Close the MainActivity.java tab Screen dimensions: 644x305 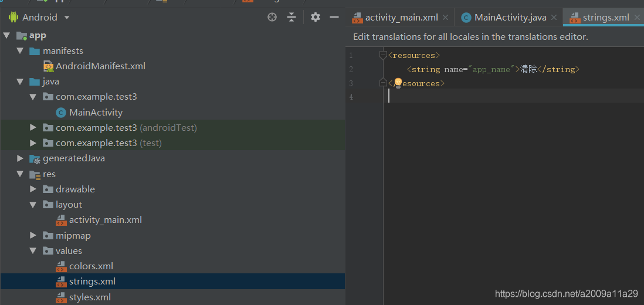[554, 18]
